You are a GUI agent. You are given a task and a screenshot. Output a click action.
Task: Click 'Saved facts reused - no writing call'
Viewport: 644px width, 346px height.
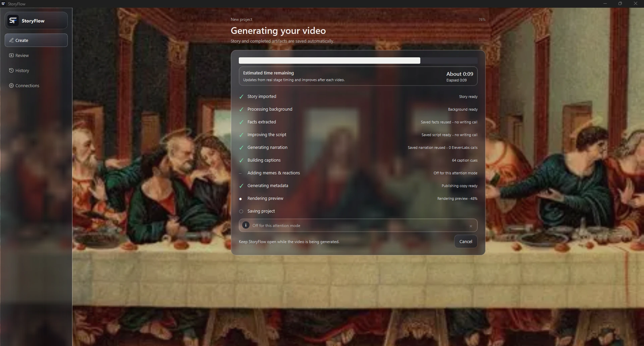click(x=449, y=122)
